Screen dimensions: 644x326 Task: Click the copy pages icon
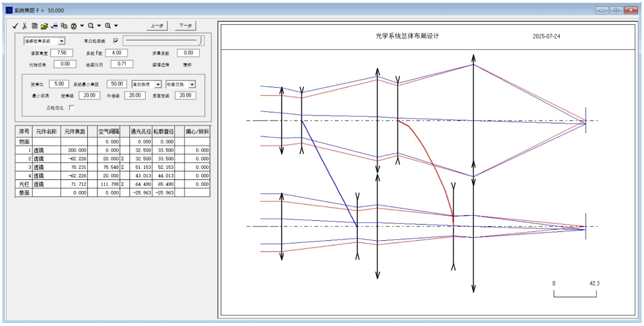(64, 26)
